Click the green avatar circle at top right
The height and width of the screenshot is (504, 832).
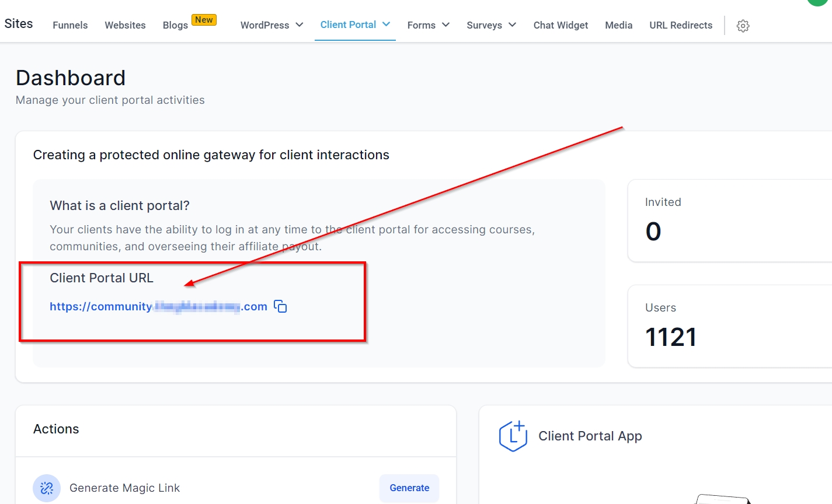pyautogui.click(x=817, y=2)
